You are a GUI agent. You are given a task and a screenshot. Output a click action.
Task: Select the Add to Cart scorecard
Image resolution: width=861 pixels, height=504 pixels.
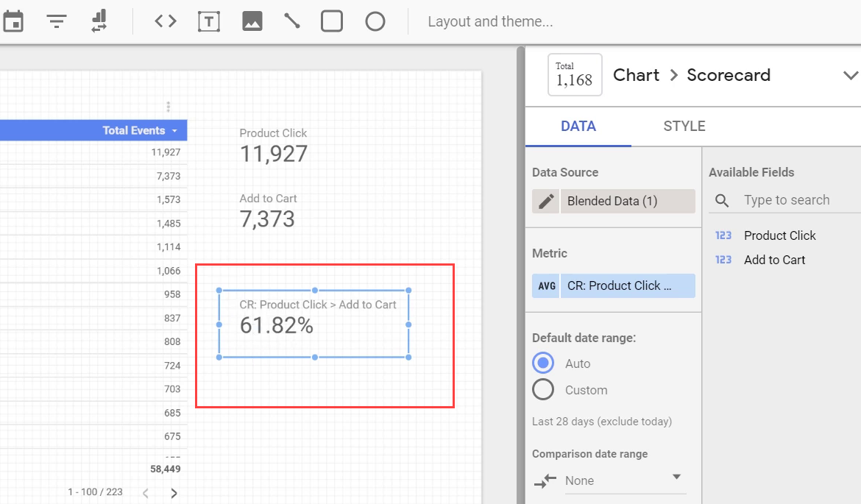[x=268, y=211]
